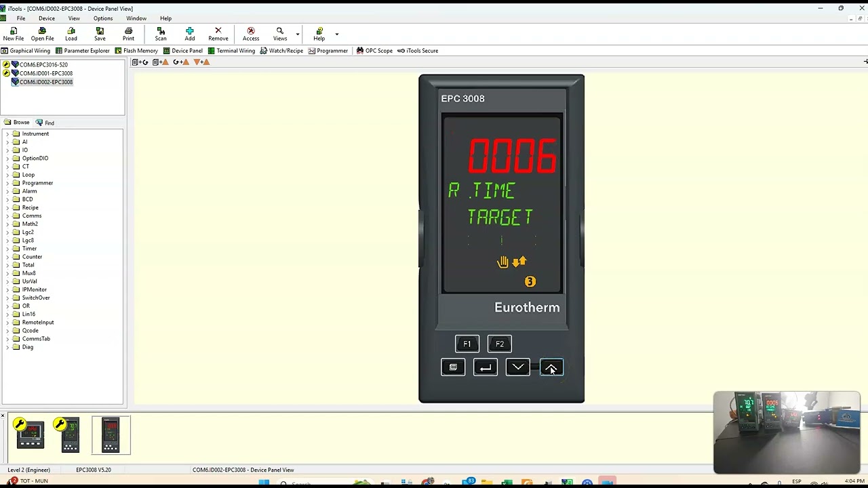Select the SwitchOver folder in tree

(36, 298)
